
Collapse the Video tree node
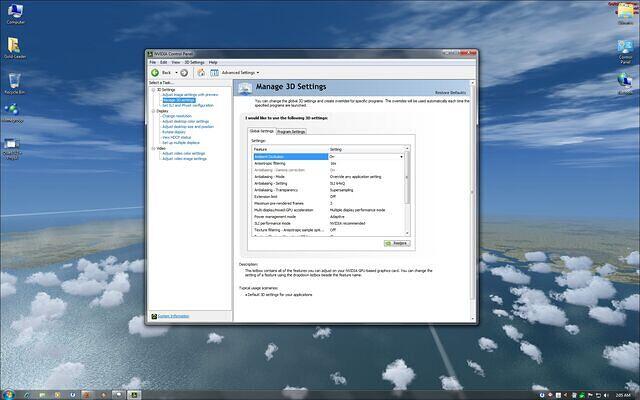(153, 148)
